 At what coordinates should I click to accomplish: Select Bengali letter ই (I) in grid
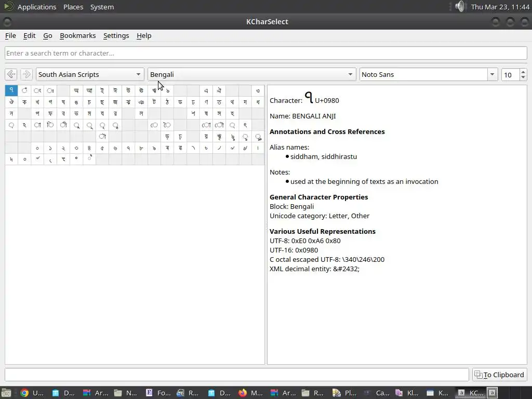(102, 90)
